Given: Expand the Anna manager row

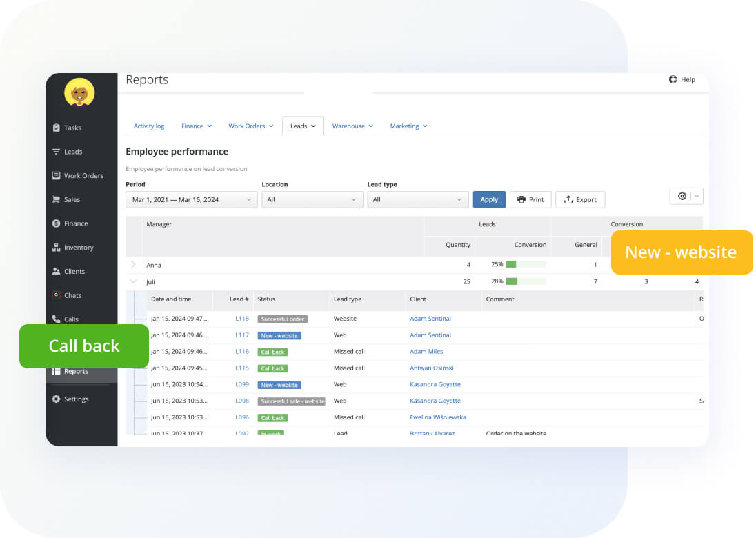Looking at the screenshot, I should (x=133, y=265).
